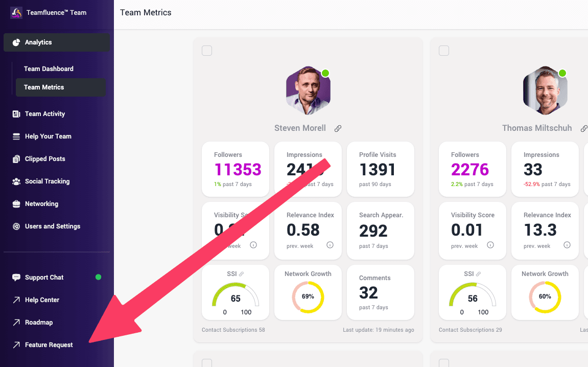This screenshot has height=367, width=588.
Task: Click link icon beside Thomas's SSI label
Action: tap(478, 274)
